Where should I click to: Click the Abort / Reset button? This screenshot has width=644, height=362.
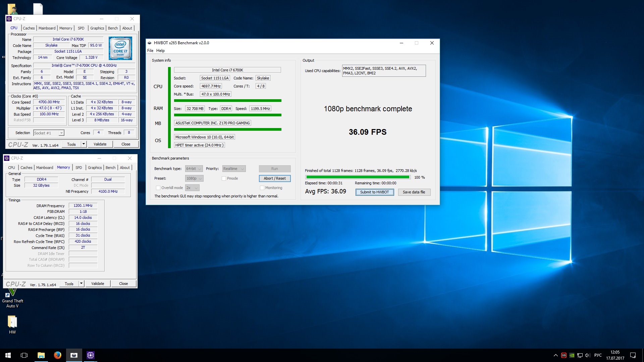coord(275,178)
